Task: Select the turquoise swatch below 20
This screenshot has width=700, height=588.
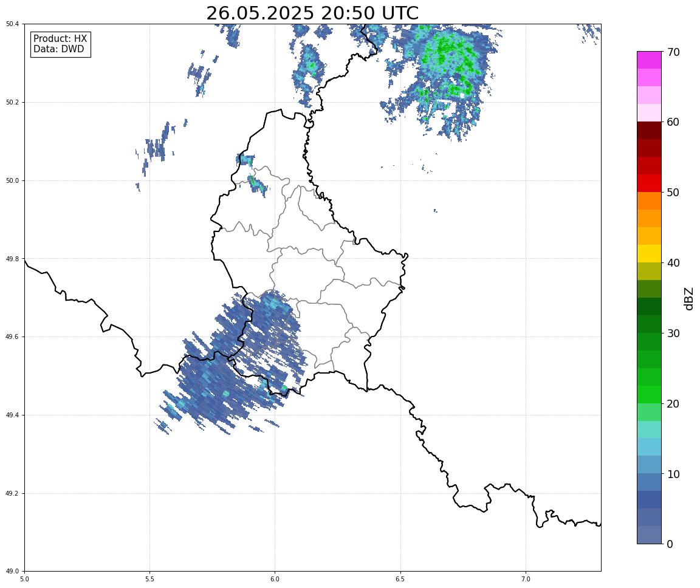Action: (649, 429)
